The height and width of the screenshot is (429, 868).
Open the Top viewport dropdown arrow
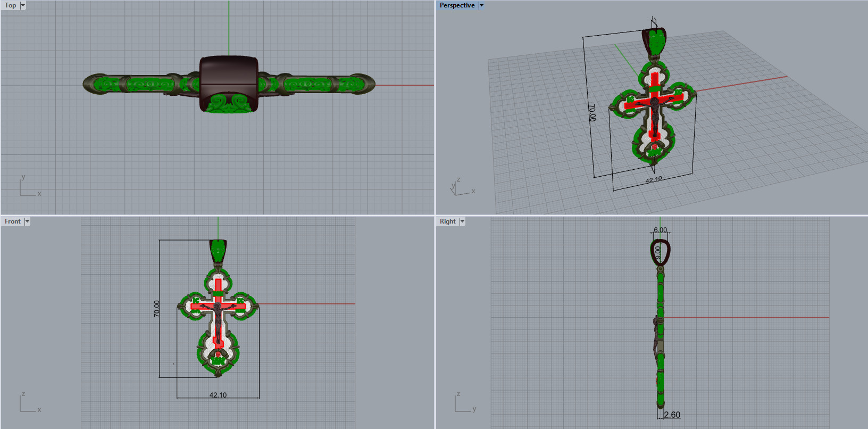(x=23, y=5)
